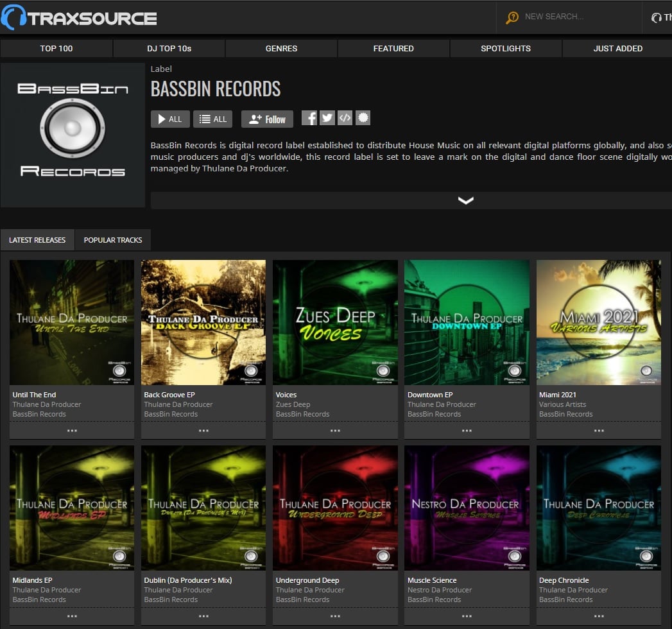Click headphone icon at top right

click(656, 17)
